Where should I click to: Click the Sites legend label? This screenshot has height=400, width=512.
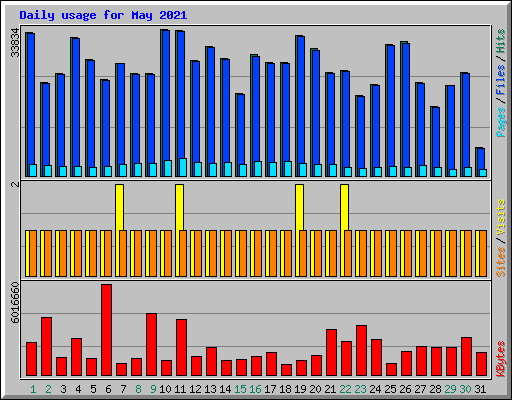point(501,262)
